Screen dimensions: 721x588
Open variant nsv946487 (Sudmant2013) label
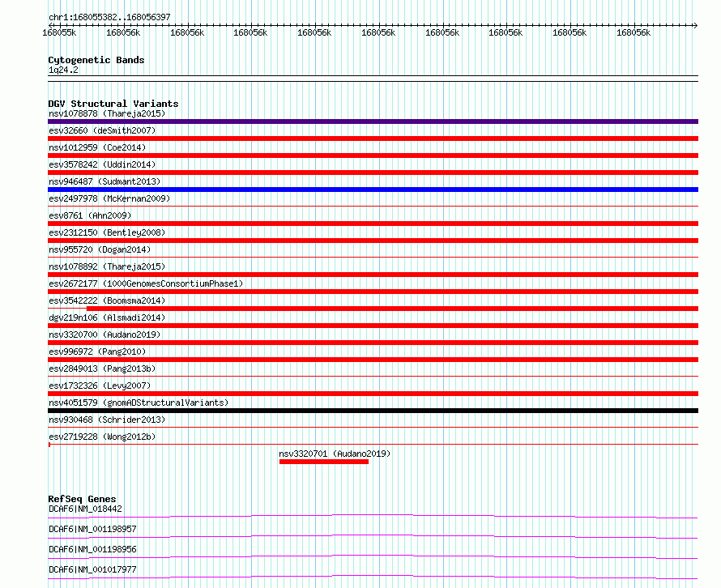105,181
